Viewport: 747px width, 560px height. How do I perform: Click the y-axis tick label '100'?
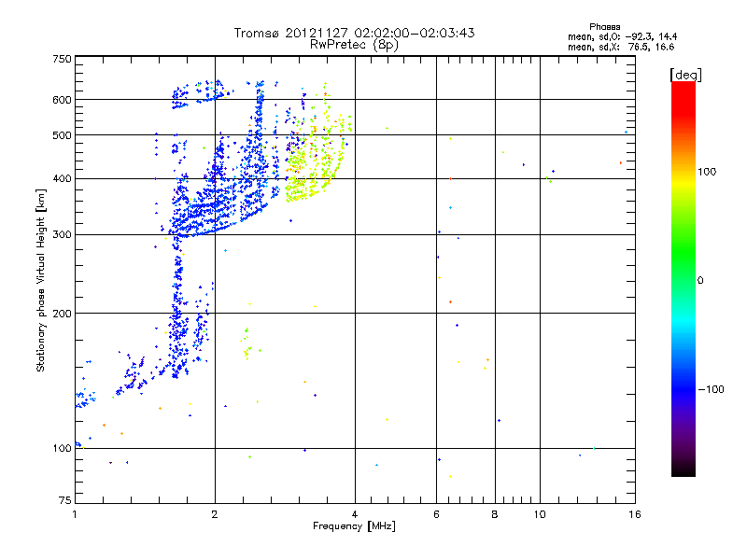tap(62, 448)
